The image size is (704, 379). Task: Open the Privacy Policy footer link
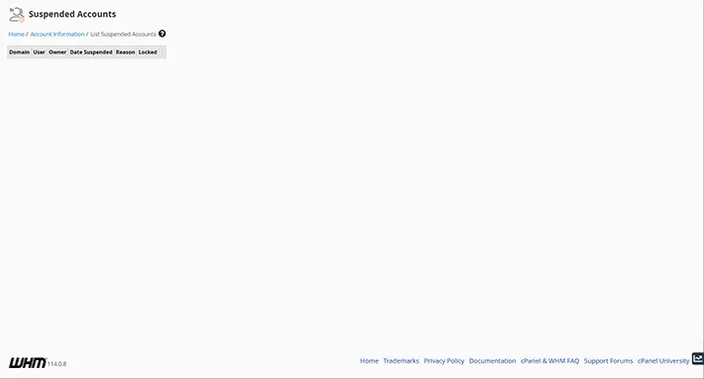444,361
